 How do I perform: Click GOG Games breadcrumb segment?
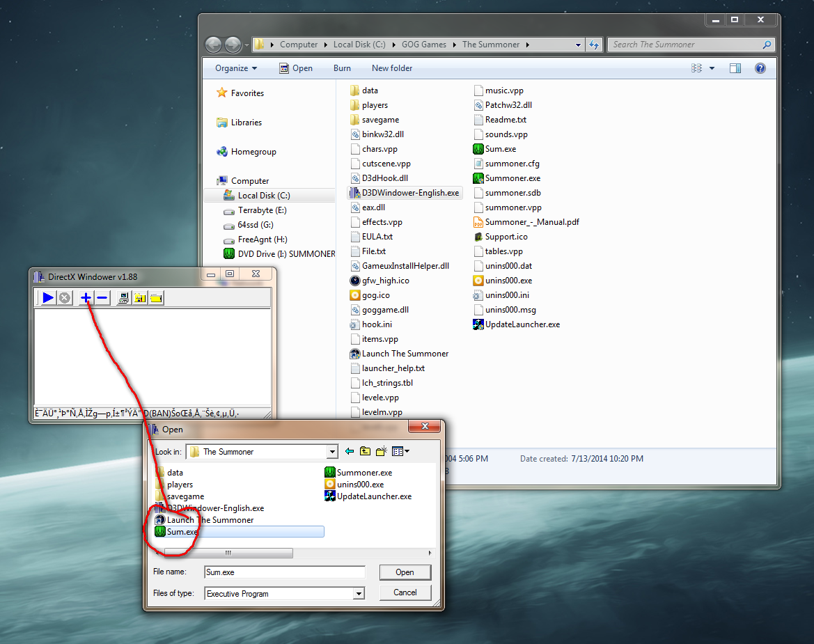point(423,45)
